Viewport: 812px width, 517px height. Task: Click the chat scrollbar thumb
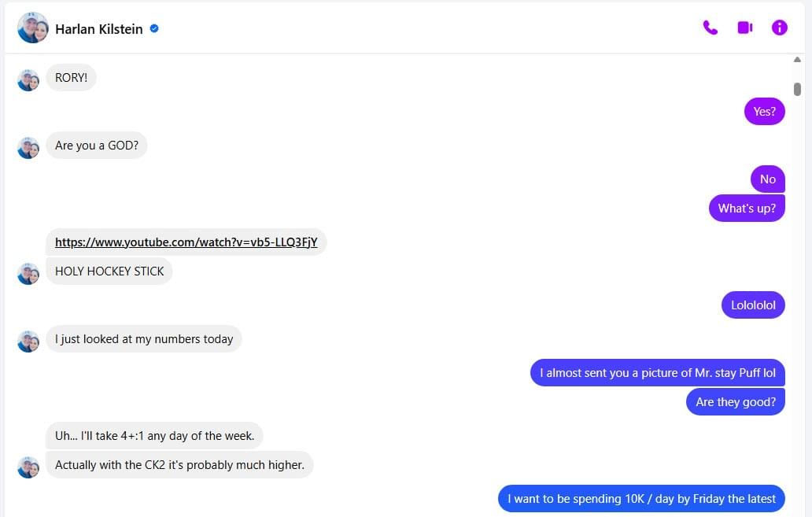pos(797,89)
